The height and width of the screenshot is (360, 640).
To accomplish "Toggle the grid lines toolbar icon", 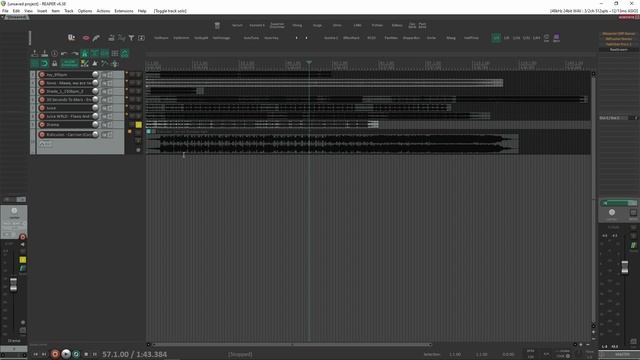I will click(x=115, y=53).
